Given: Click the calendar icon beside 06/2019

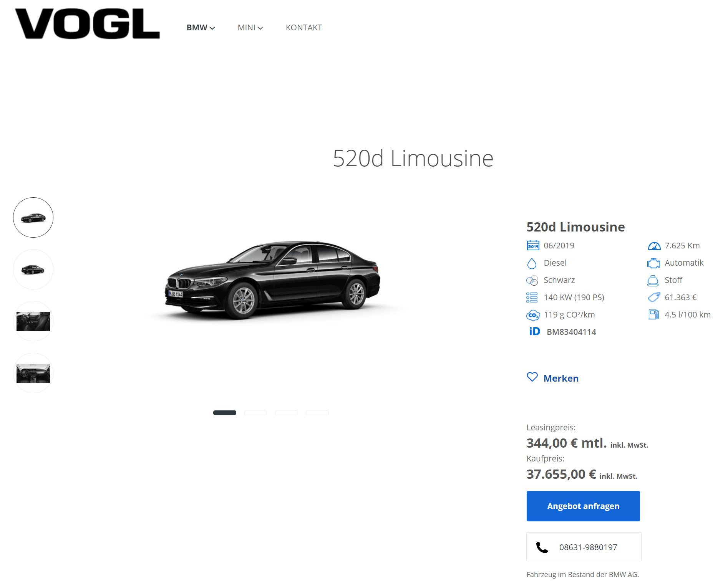Looking at the screenshot, I should point(533,245).
